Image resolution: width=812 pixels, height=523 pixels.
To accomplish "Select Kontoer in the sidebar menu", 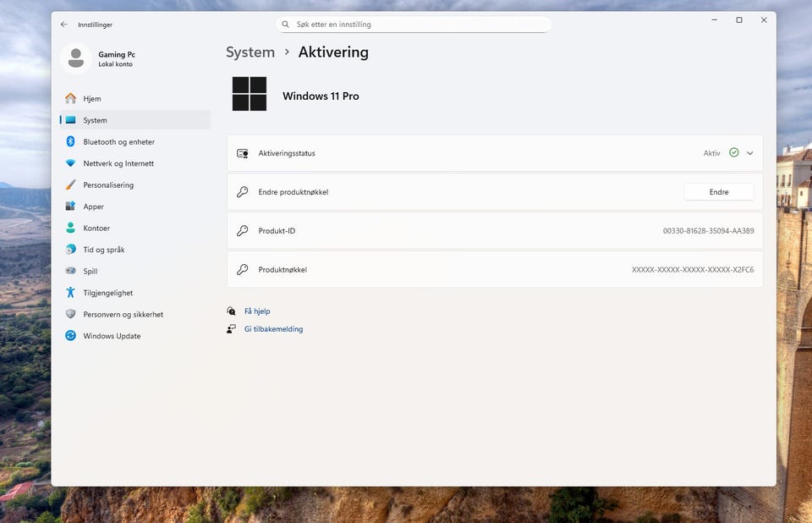I will [96, 228].
